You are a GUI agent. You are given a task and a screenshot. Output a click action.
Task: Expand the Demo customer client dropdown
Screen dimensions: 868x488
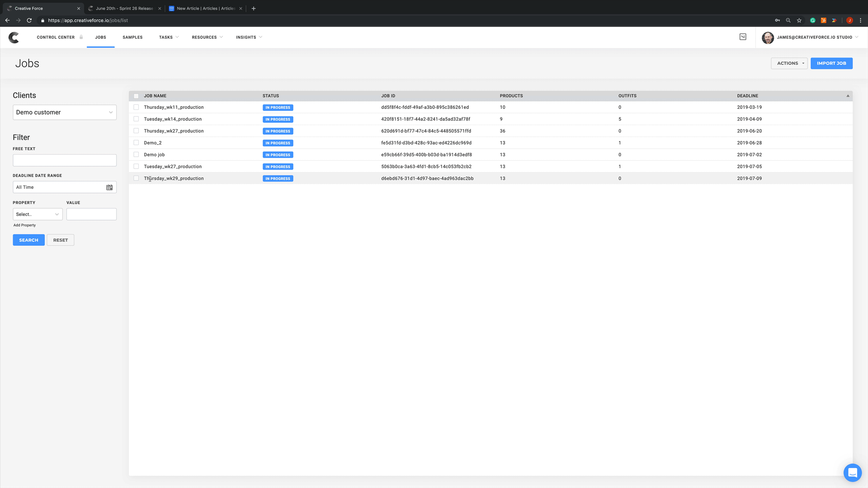(65, 113)
